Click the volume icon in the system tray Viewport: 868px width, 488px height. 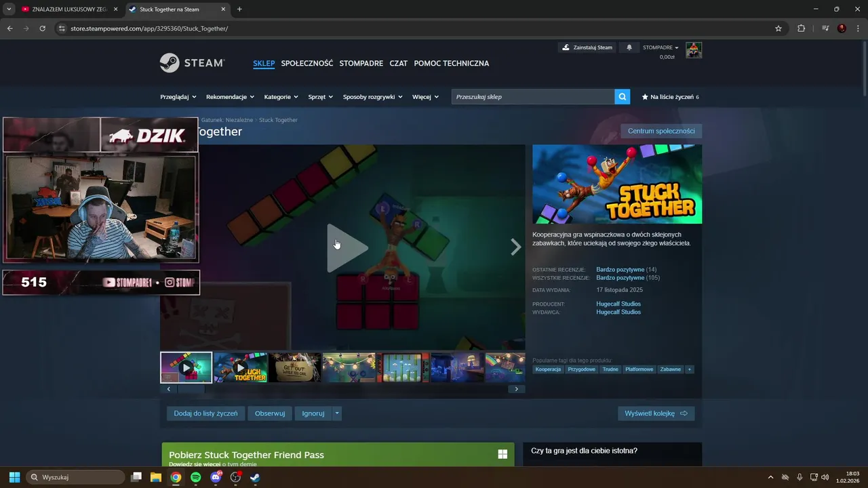(825, 477)
